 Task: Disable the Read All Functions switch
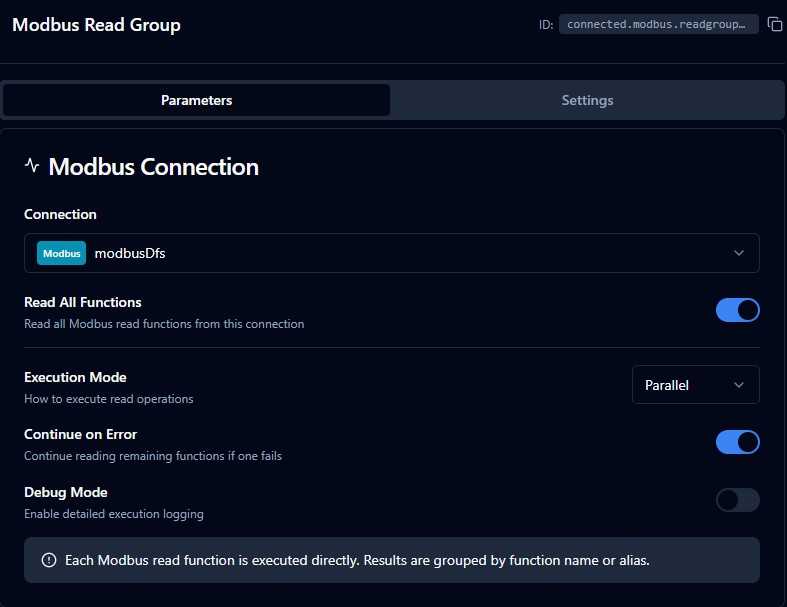coord(737,310)
